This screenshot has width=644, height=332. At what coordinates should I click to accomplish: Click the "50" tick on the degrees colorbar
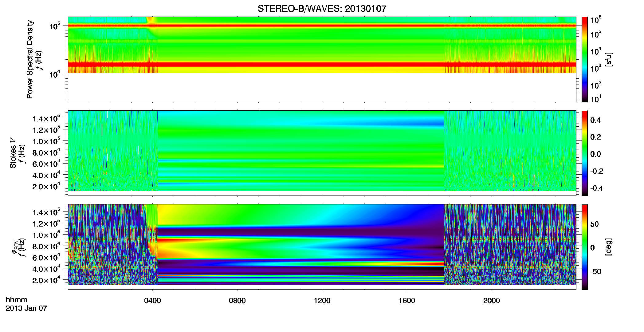pos(595,224)
